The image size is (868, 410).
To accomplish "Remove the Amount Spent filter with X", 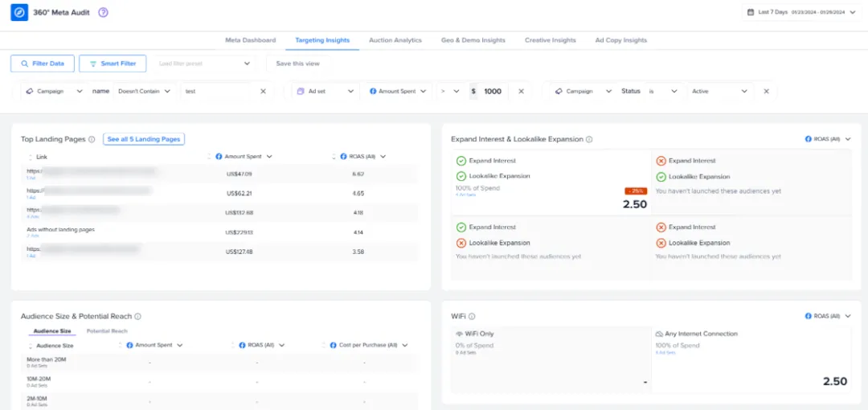I will pyautogui.click(x=521, y=92).
